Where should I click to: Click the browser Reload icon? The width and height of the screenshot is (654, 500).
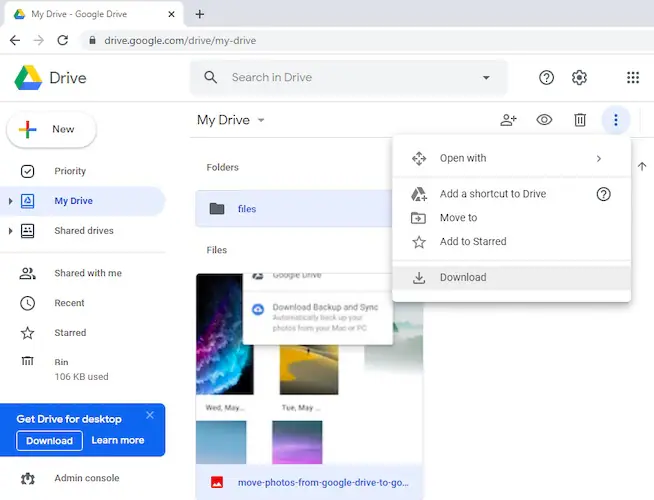pos(63,40)
